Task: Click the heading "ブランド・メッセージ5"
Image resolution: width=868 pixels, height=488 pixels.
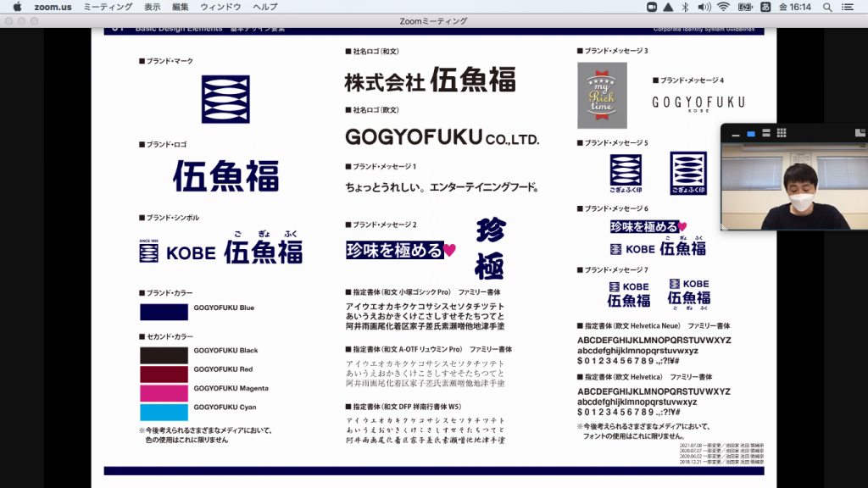Action: [x=613, y=142]
